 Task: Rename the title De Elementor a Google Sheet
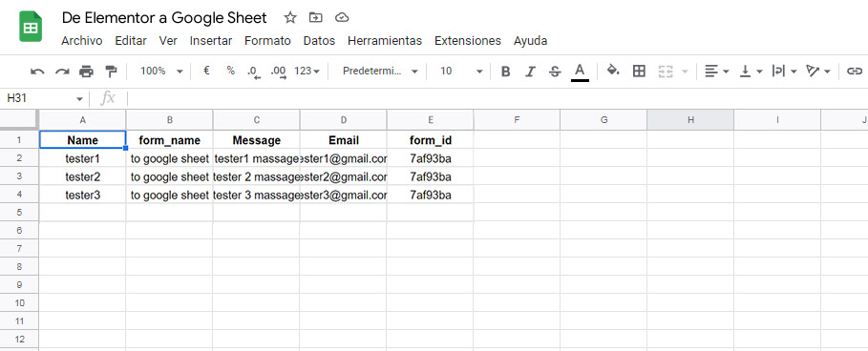[x=164, y=18]
